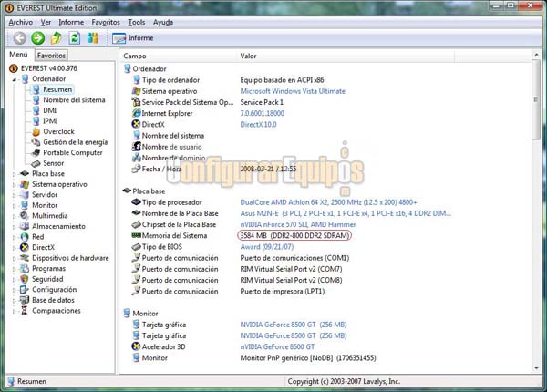This screenshot has width=547, height=392.
Task: Click the vertical scrollbar down arrow
Action: pos(536,368)
